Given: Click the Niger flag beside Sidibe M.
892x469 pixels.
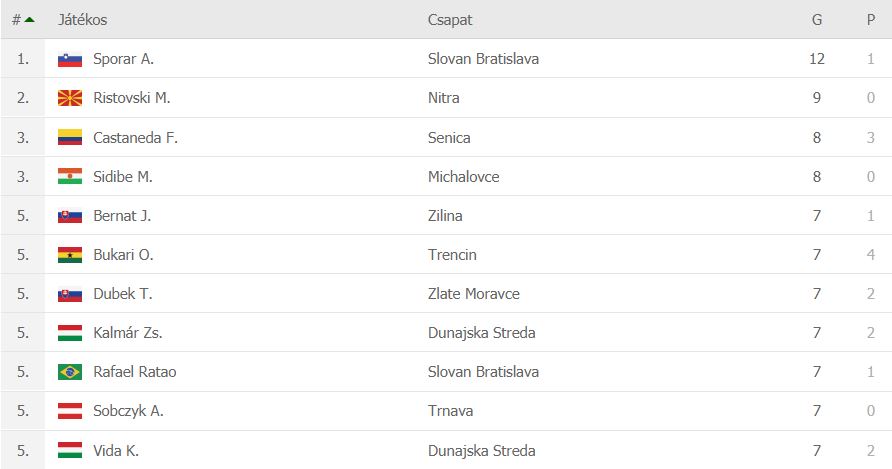Looking at the screenshot, I should click(70, 176).
